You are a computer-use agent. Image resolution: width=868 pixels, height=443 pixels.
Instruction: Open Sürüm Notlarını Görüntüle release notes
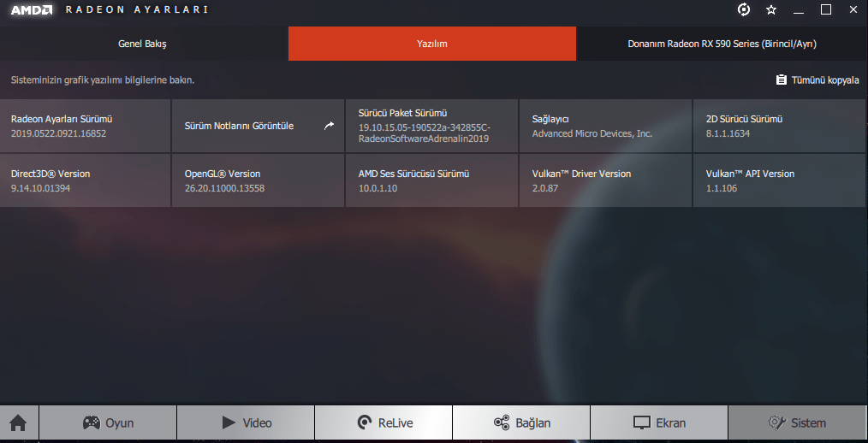pos(259,126)
